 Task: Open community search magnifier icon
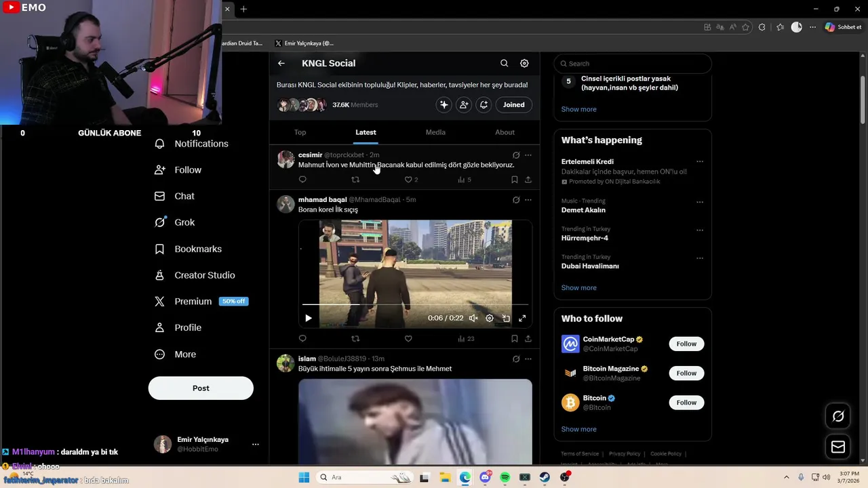[x=504, y=63]
